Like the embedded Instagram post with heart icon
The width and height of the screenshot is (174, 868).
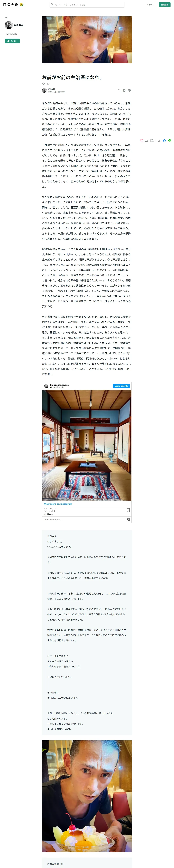pyautogui.click(x=46, y=510)
